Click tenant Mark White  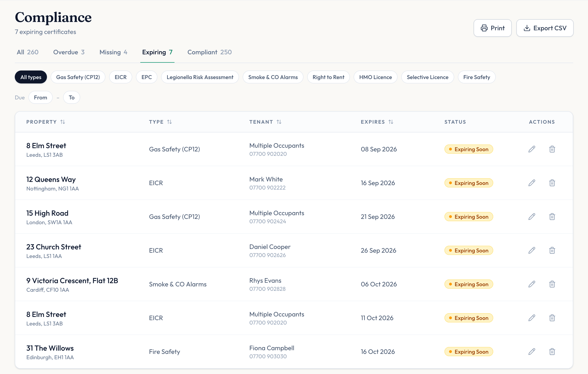coord(266,179)
